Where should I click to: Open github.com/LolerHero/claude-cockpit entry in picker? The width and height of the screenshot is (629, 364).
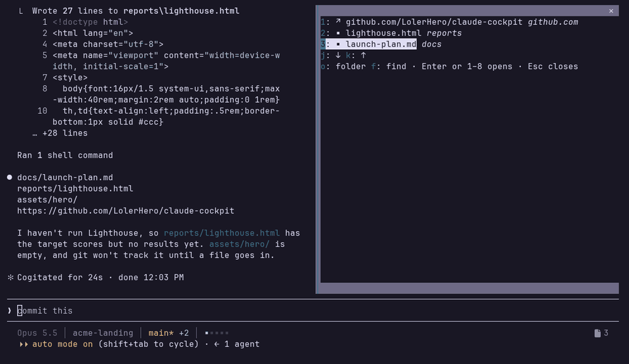(449, 22)
